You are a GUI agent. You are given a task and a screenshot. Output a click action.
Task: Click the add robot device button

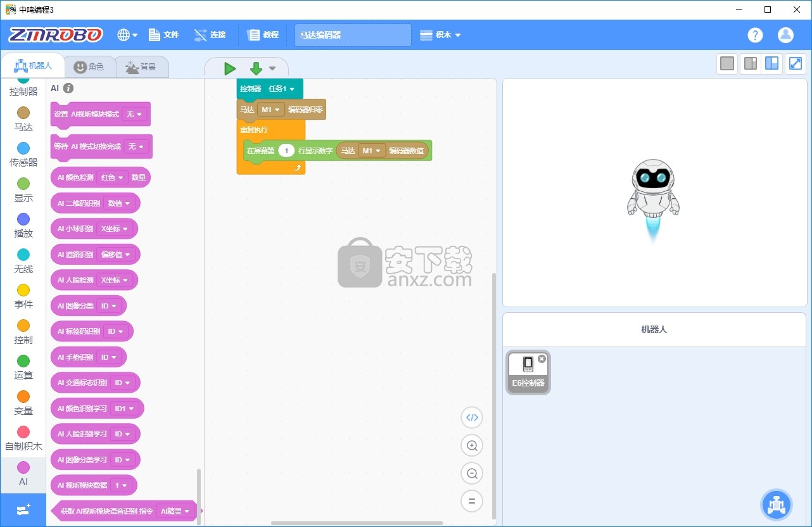pos(777,505)
